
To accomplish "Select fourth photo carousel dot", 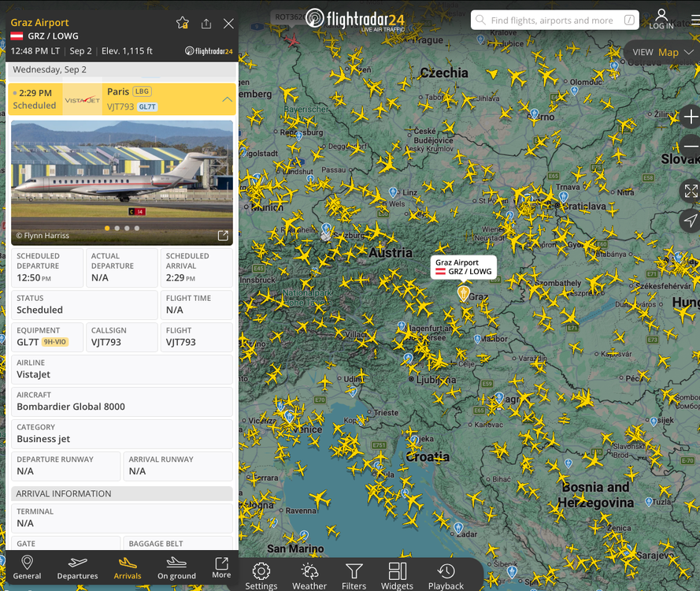I will click(136, 229).
